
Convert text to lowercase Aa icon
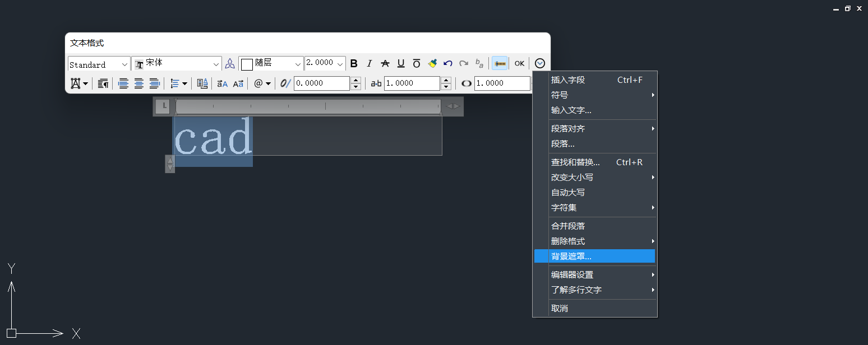[x=238, y=83]
